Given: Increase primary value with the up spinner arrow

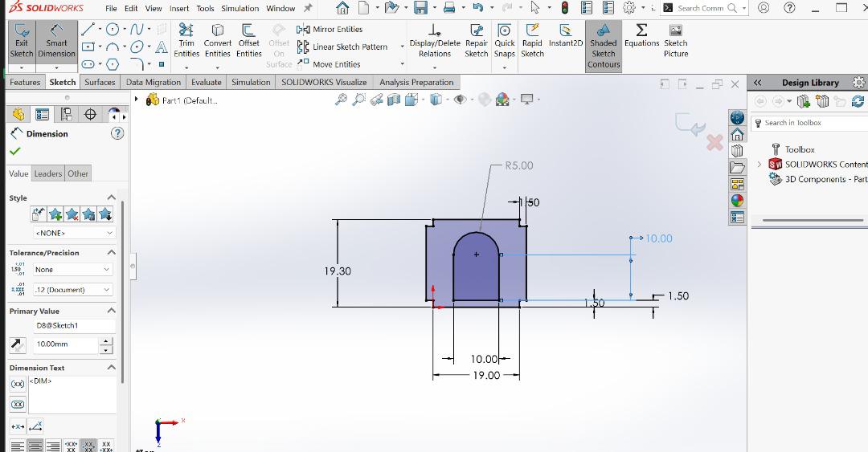Looking at the screenshot, I should click(x=106, y=341).
